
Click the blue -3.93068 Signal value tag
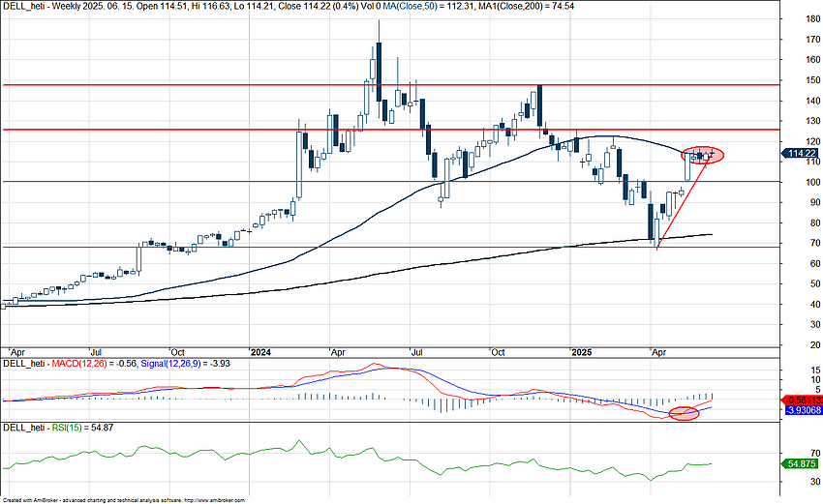803,410
